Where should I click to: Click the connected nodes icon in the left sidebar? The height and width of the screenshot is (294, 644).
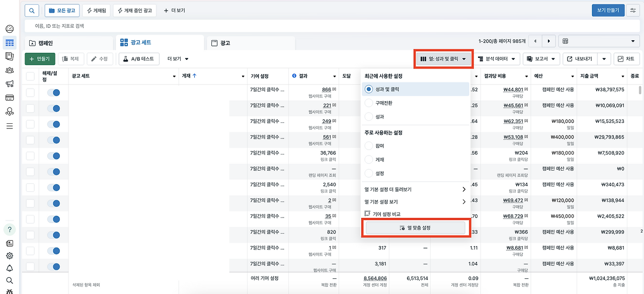pyautogui.click(x=10, y=111)
